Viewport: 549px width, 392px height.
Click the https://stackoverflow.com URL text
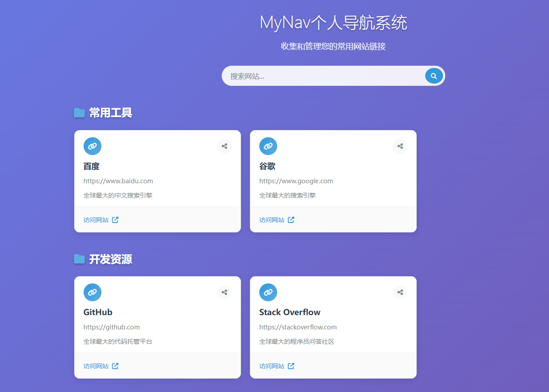coord(298,327)
